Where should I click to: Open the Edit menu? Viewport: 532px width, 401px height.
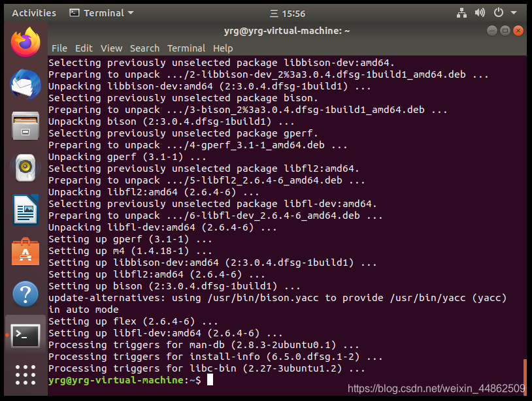84,48
